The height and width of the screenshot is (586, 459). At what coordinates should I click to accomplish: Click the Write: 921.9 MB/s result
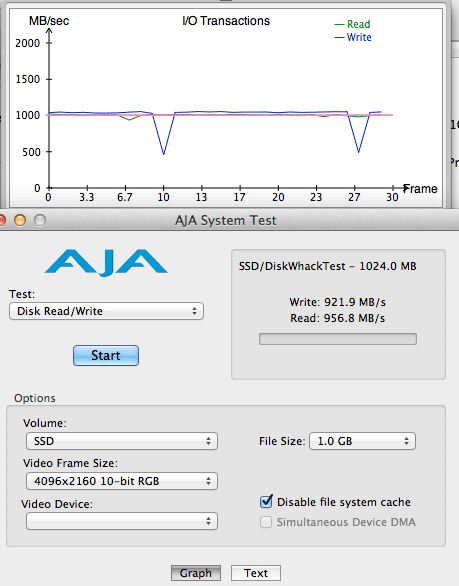tap(338, 302)
